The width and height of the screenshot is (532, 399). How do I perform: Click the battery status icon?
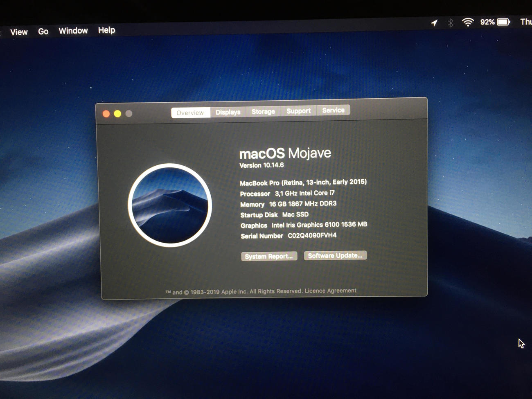[504, 22]
